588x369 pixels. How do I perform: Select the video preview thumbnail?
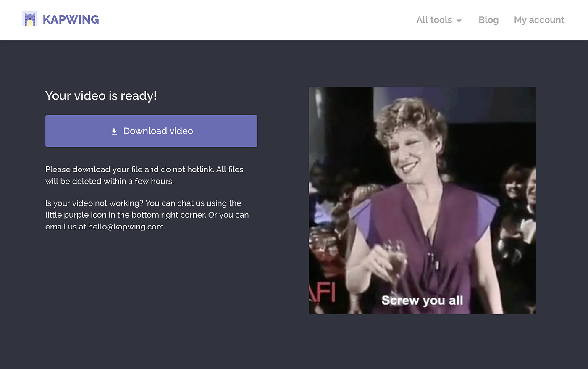(422, 200)
